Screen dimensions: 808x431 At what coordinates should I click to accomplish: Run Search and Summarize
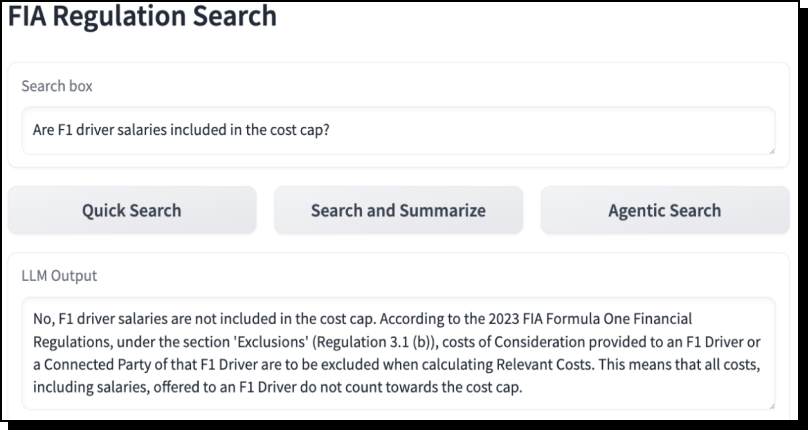tap(398, 210)
